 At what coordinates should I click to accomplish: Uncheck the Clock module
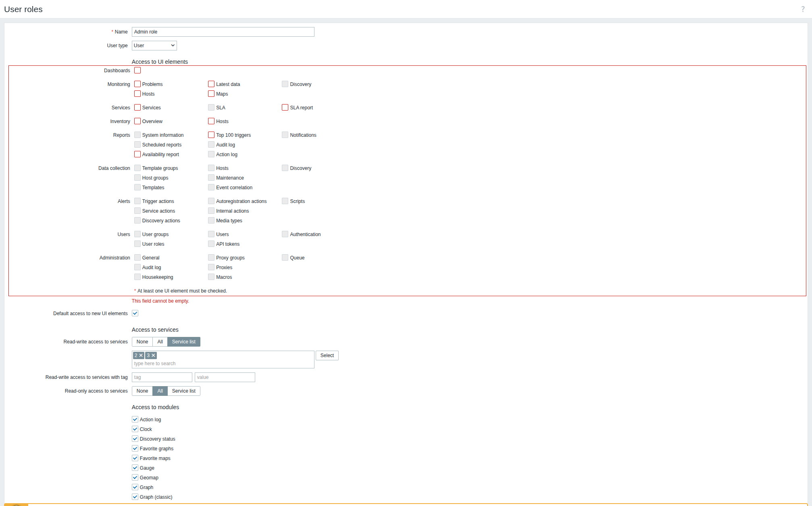(135, 429)
